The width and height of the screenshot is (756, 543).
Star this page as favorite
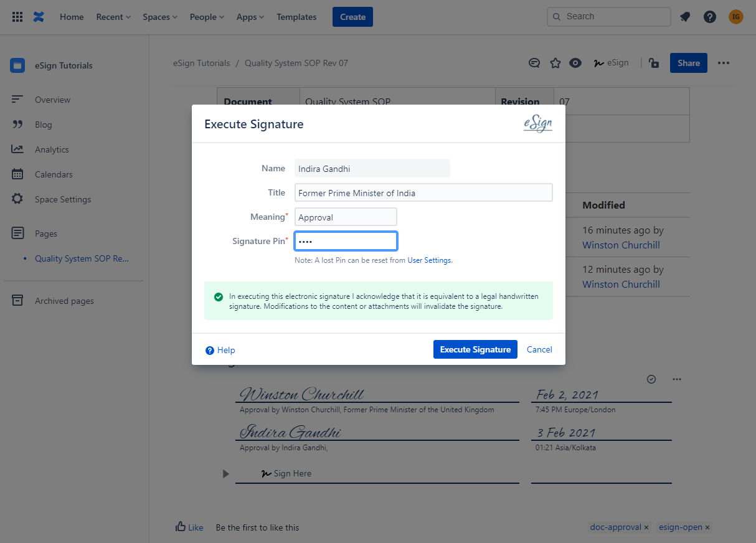[x=555, y=63]
